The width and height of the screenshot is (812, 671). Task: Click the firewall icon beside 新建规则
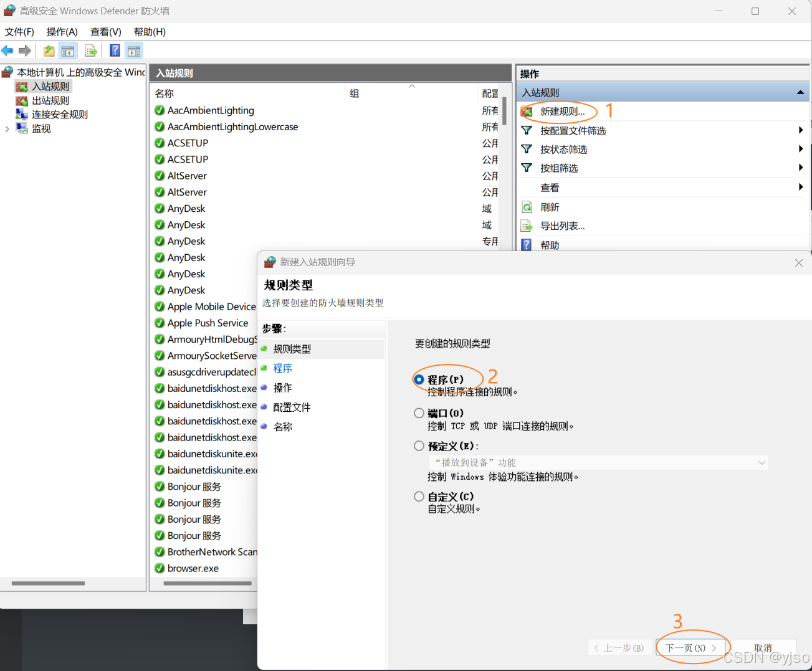click(x=527, y=112)
